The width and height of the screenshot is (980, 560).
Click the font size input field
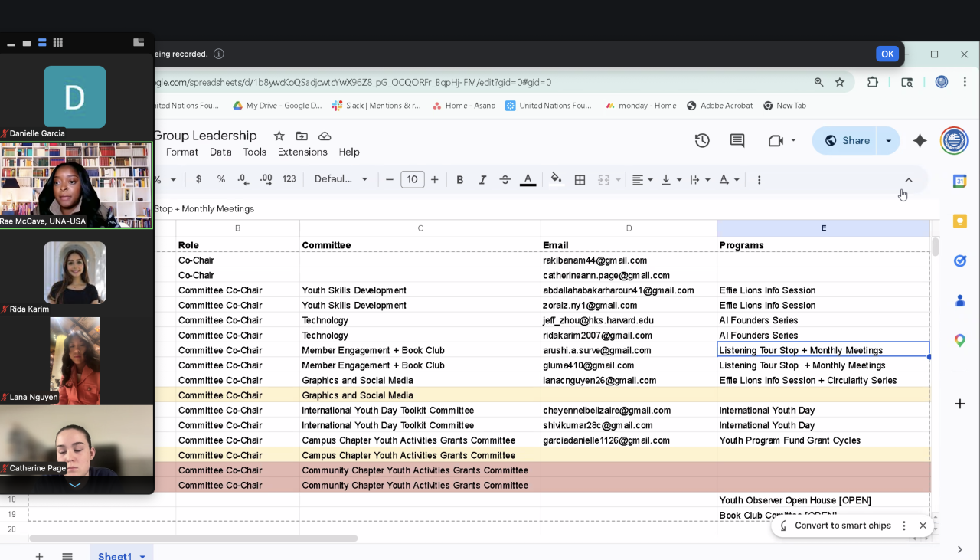(x=412, y=179)
